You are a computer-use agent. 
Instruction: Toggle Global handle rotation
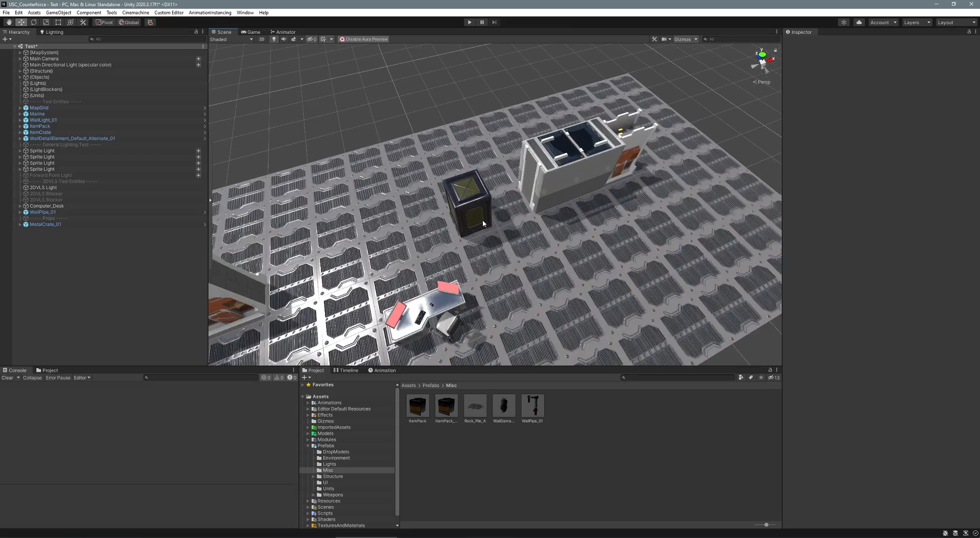[129, 23]
